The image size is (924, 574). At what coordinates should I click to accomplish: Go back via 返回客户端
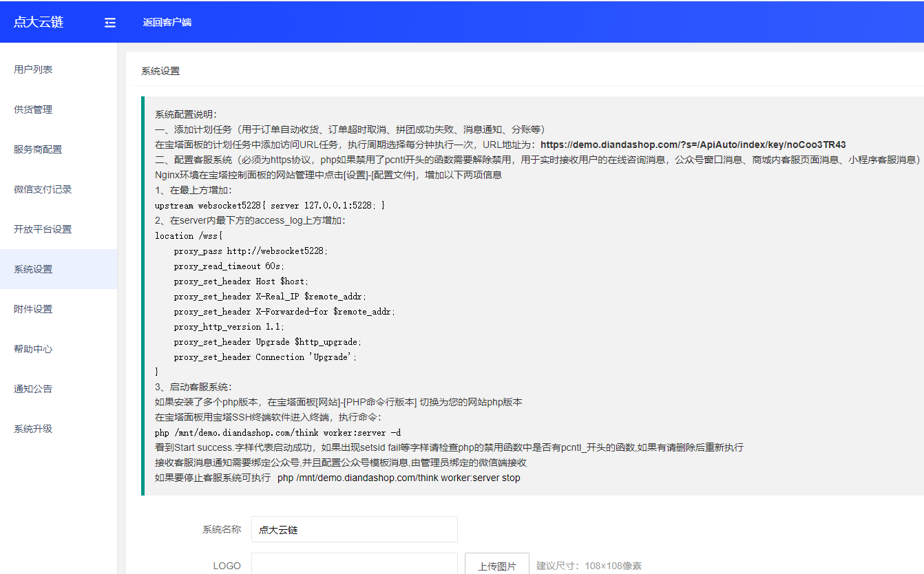pos(167,22)
